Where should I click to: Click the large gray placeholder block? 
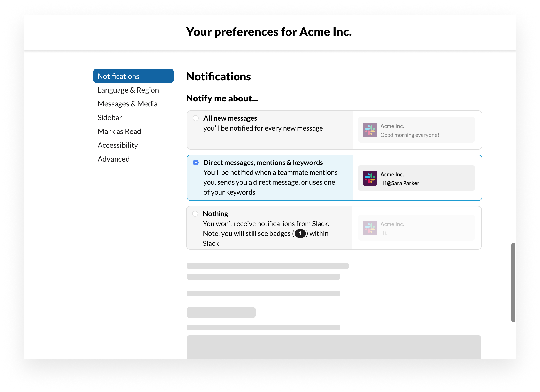(x=334, y=347)
